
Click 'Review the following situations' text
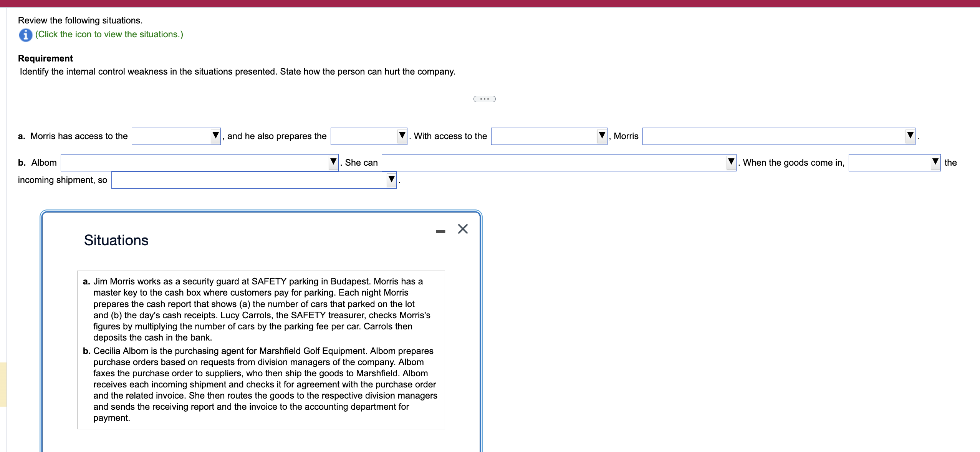click(x=80, y=20)
